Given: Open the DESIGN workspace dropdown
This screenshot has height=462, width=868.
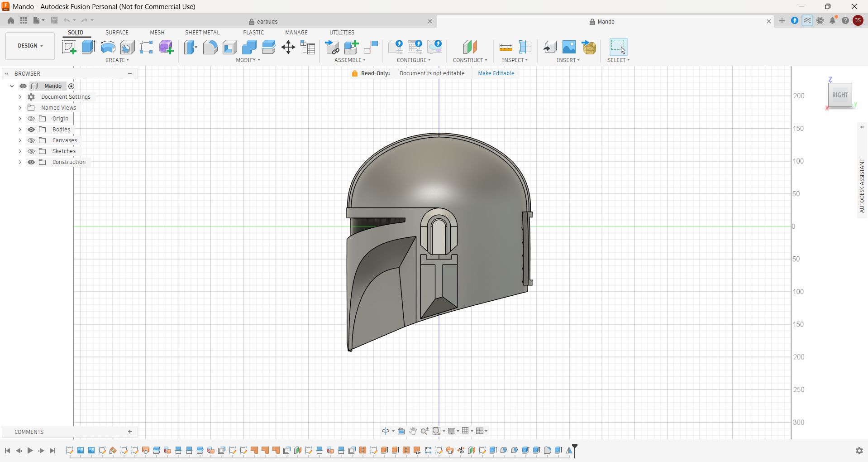Looking at the screenshot, I should point(30,46).
